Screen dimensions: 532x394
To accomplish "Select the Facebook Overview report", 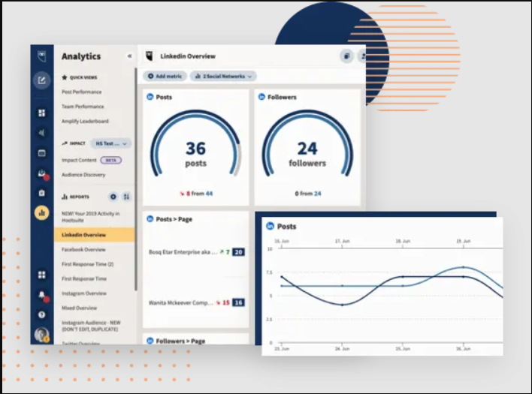I will point(83,249).
